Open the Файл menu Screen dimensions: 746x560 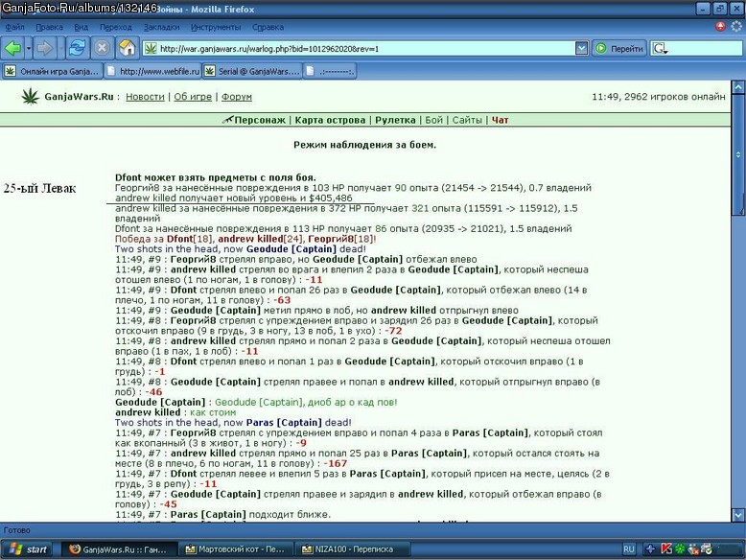coord(14,27)
